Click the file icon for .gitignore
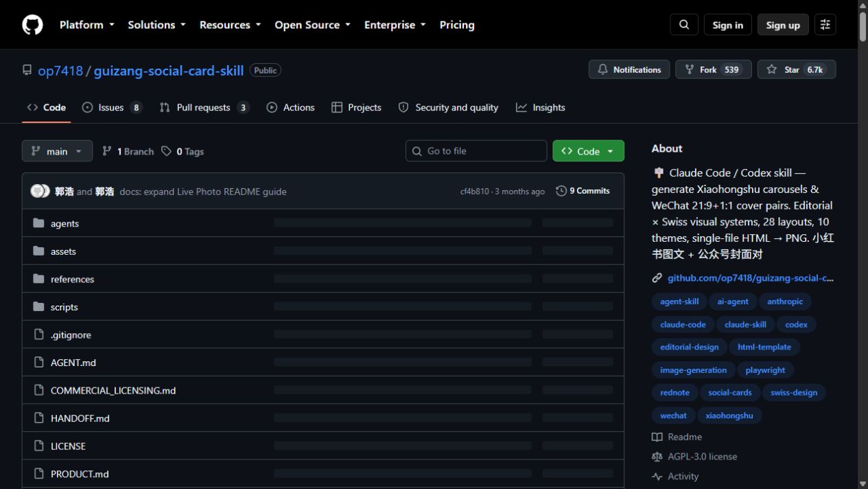Image resolution: width=868 pixels, height=489 pixels. [x=39, y=334]
